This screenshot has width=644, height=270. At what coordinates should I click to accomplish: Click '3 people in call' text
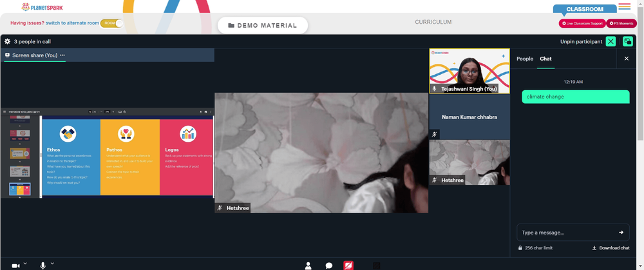[x=32, y=41]
